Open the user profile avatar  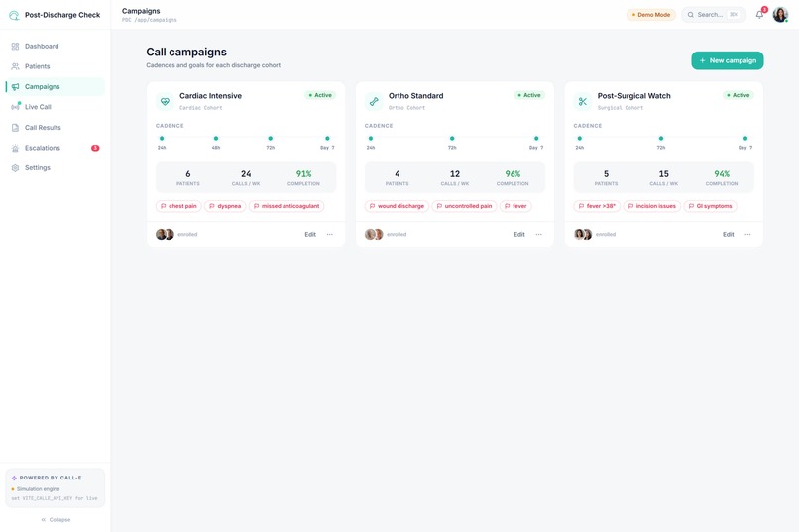click(780, 14)
